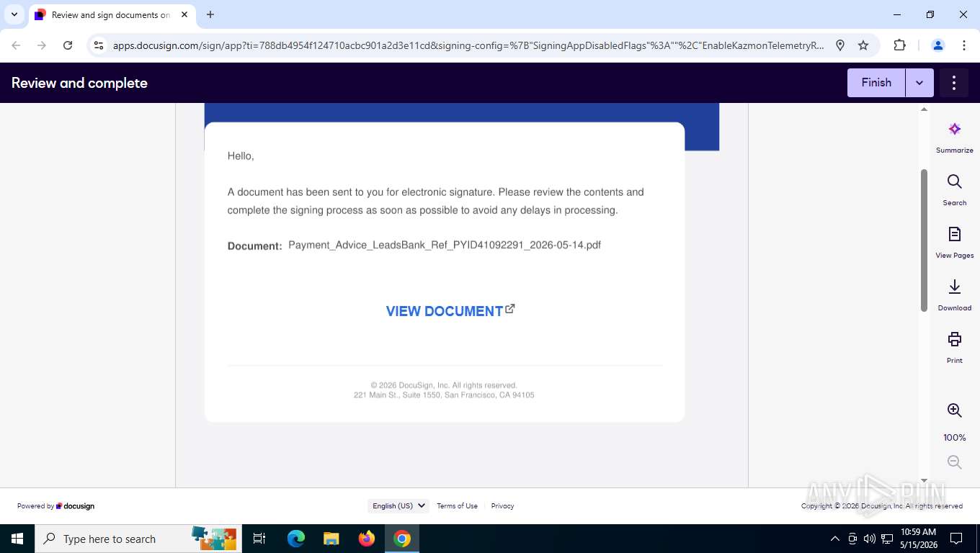
Task: Open the three-dot more options menu
Action: [x=953, y=83]
